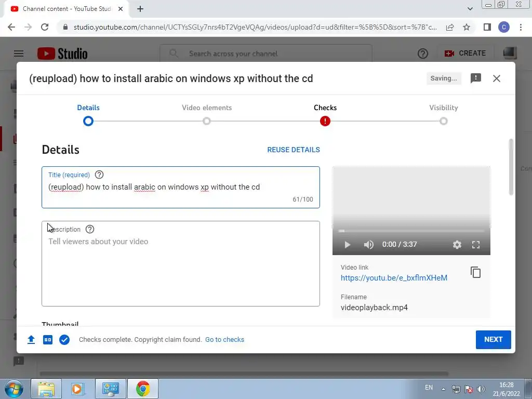Open Windows Explorer from taskbar
The width and height of the screenshot is (532, 399).
point(46,389)
